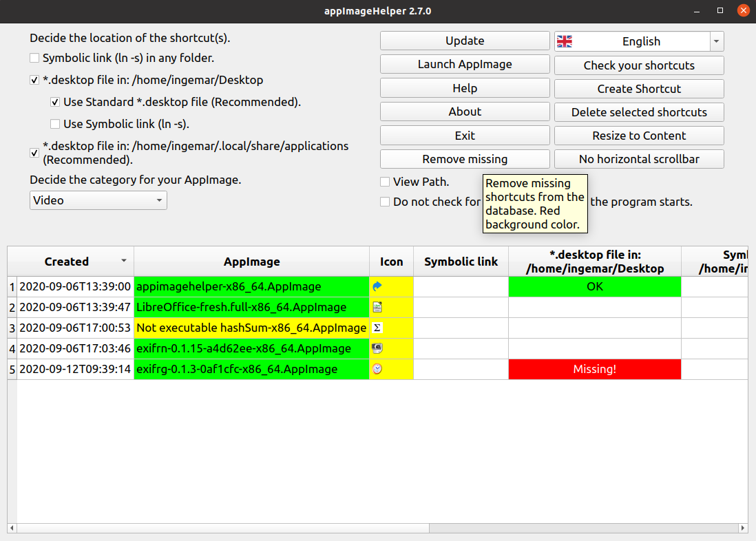Click Check your shortcuts button
The image size is (756, 541).
639,65
